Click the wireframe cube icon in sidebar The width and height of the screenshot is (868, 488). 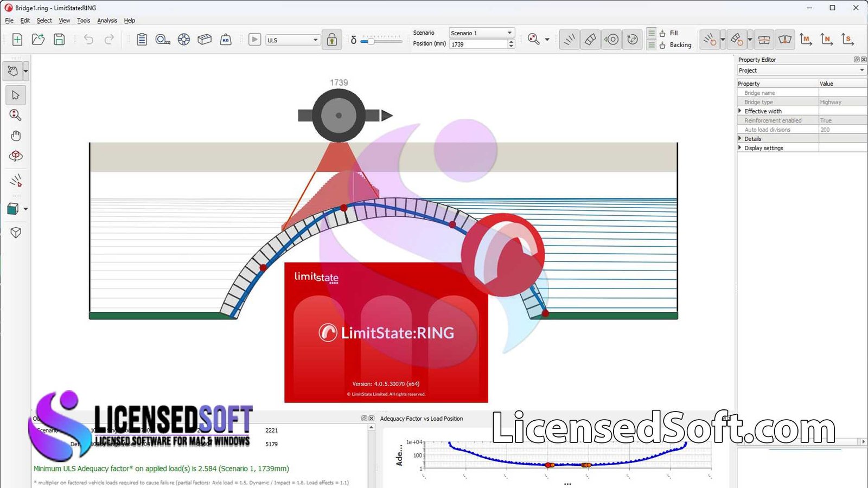(x=16, y=232)
